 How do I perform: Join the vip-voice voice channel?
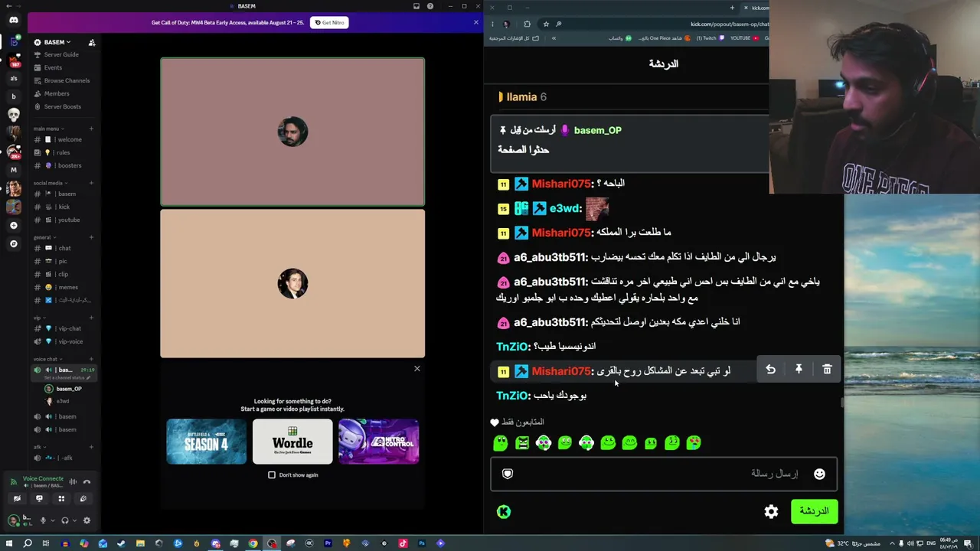coord(63,341)
